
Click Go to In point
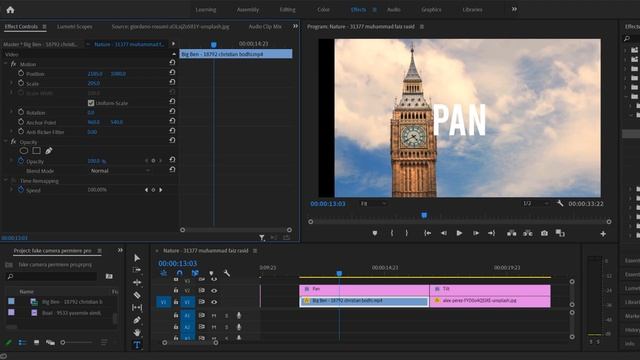click(427, 233)
